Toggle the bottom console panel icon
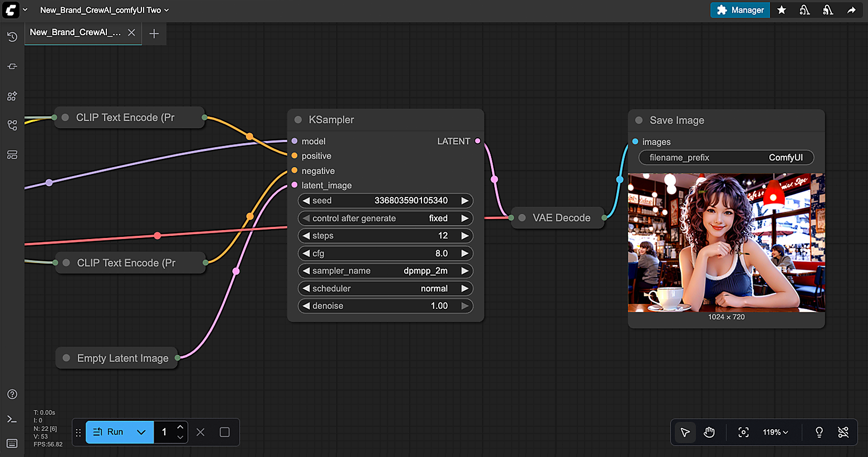Image resolution: width=868 pixels, height=457 pixels. 12,419
